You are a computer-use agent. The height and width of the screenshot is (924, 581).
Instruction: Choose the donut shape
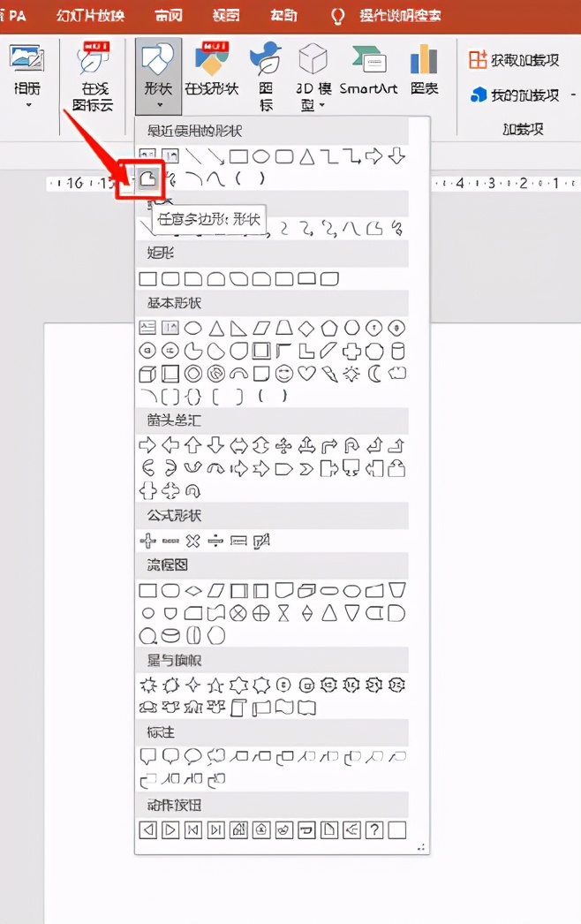pyautogui.click(x=193, y=374)
